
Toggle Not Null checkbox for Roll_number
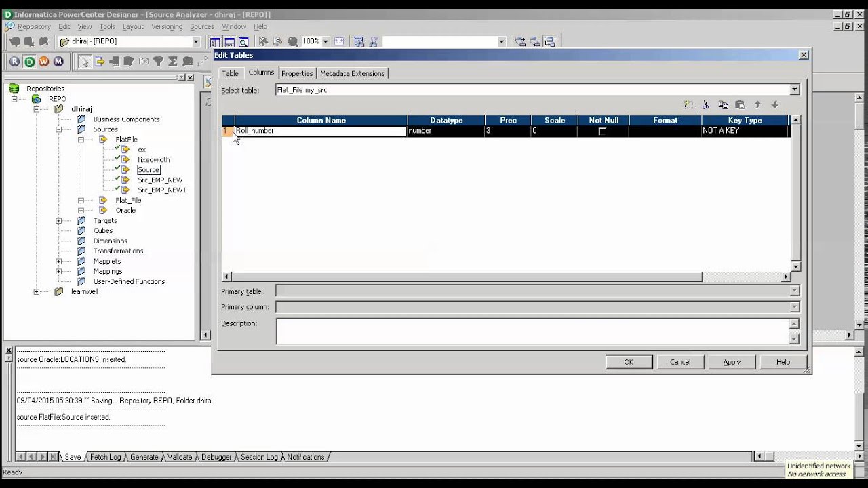click(x=602, y=131)
